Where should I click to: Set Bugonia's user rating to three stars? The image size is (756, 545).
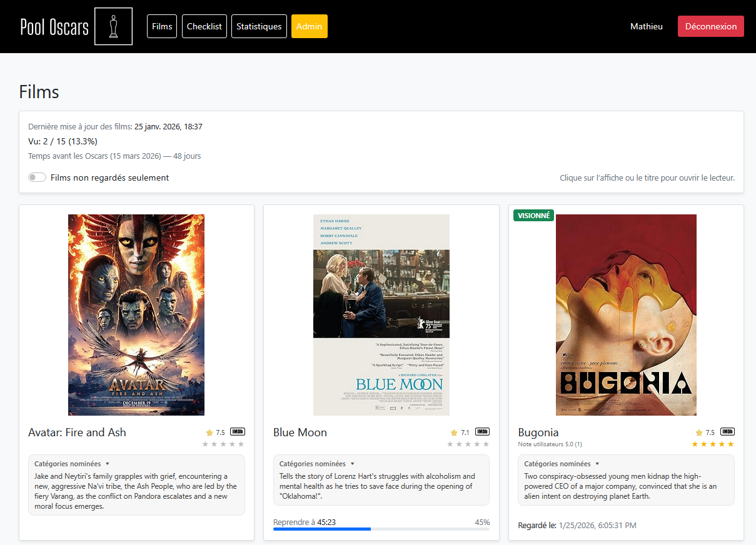coord(713,444)
